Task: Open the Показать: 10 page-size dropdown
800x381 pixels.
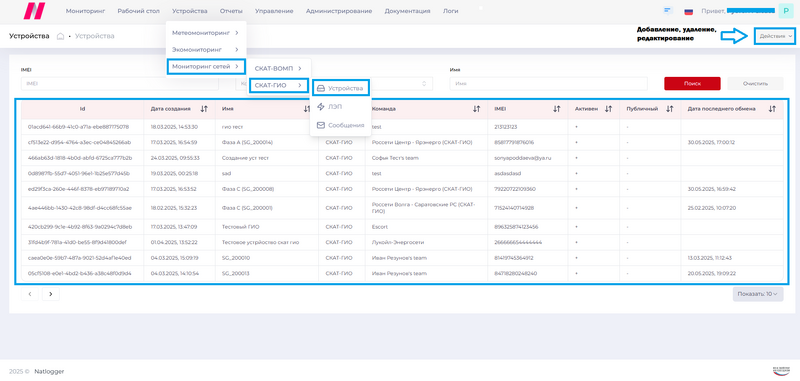Action: 758,294
